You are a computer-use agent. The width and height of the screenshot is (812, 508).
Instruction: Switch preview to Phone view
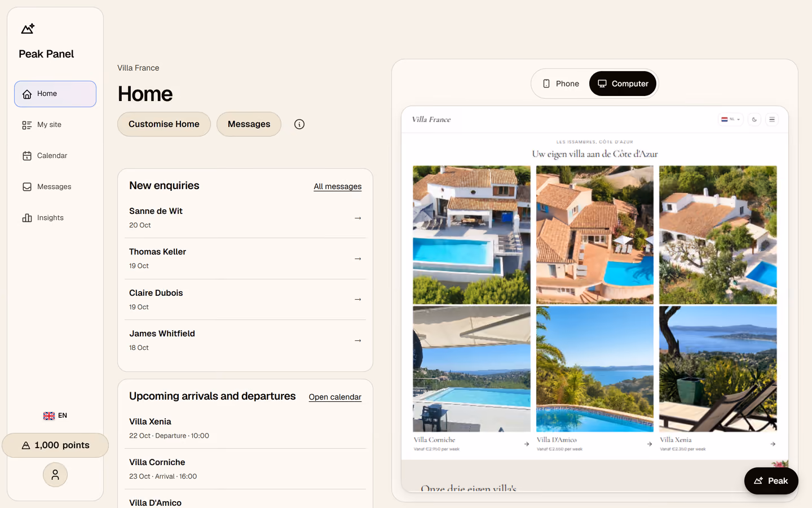pyautogui.click(x=561, y=84)
